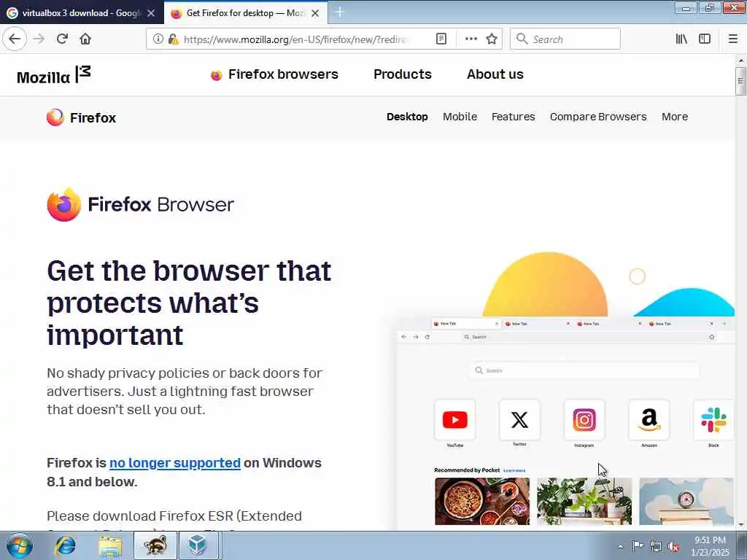The width and height of the screenshot is (747, 560).
Task: Click the browser Search field
Action: tap(565, 39)
